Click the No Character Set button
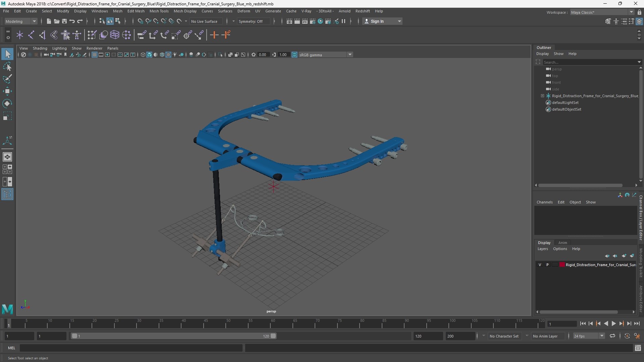The height and width of the screenshot is (362, 644). coord(504,336)
